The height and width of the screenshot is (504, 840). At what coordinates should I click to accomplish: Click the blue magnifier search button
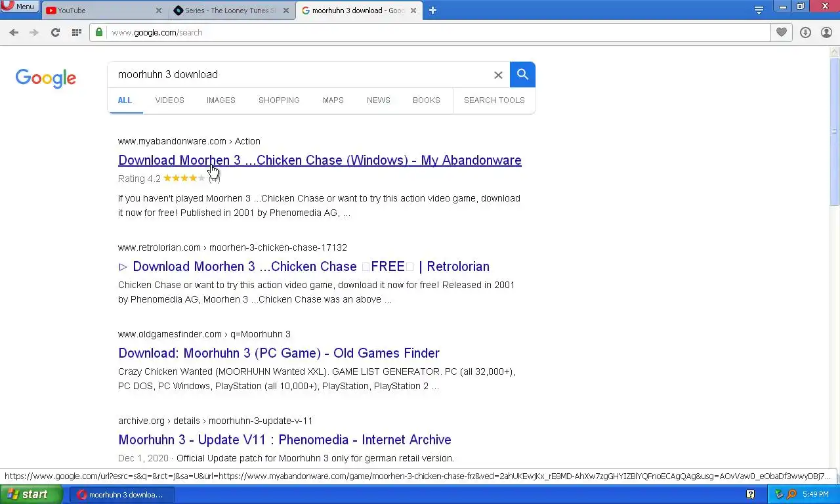point(522,74)
